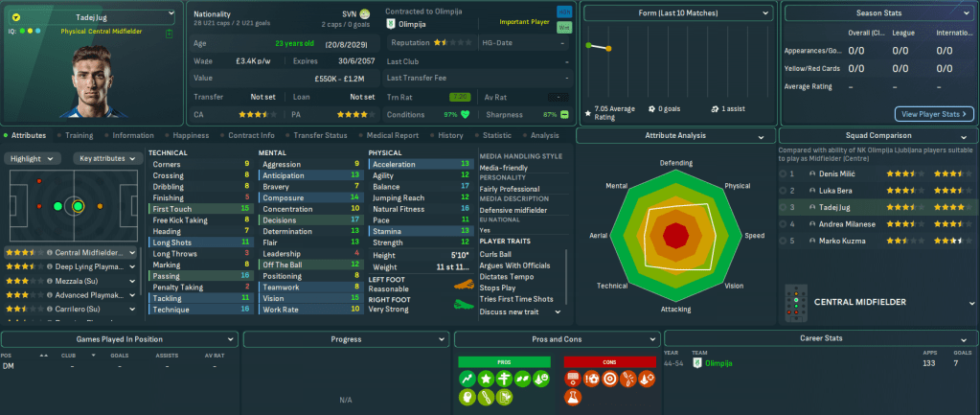Click the View Player Stats button

(x=933, y=114)
